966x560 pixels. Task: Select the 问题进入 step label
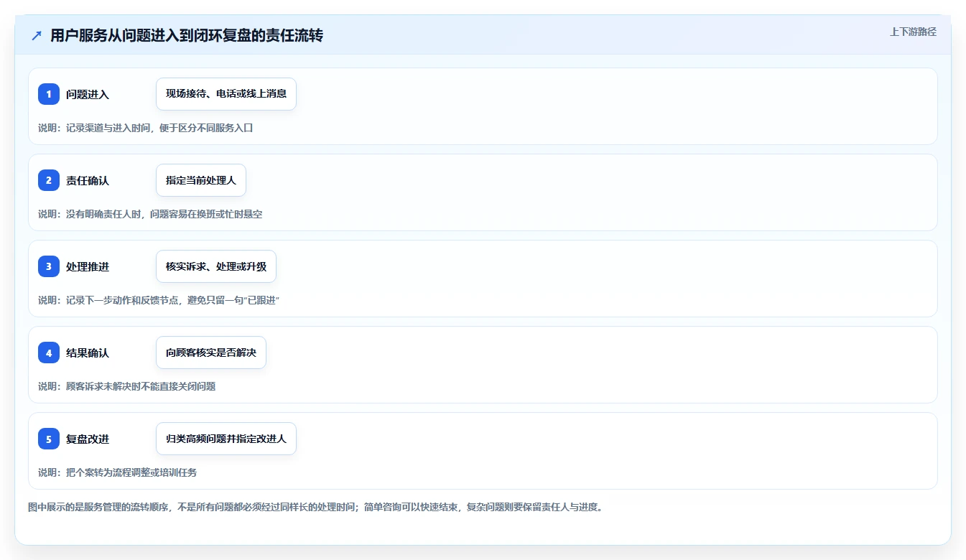click(x=88, y=94)
